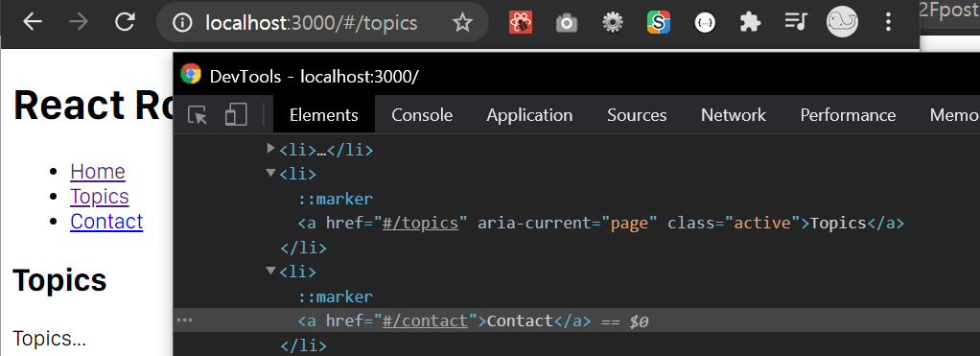
Task: Go back with the browser back arrow
Action: [33, 22]
